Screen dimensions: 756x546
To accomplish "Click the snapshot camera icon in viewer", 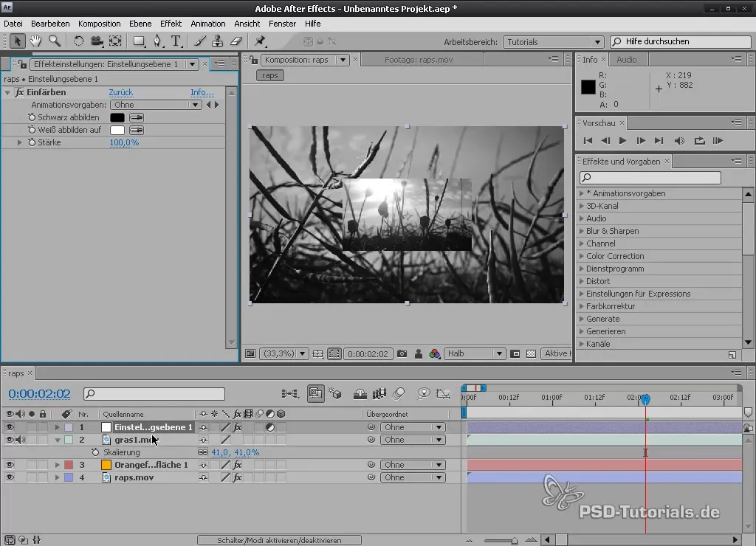I will tap(402, 353).
